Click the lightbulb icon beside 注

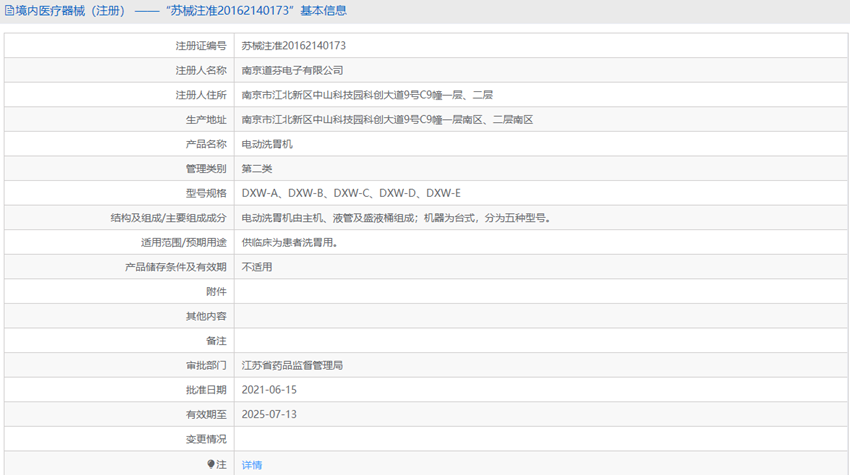coord(211,464)
